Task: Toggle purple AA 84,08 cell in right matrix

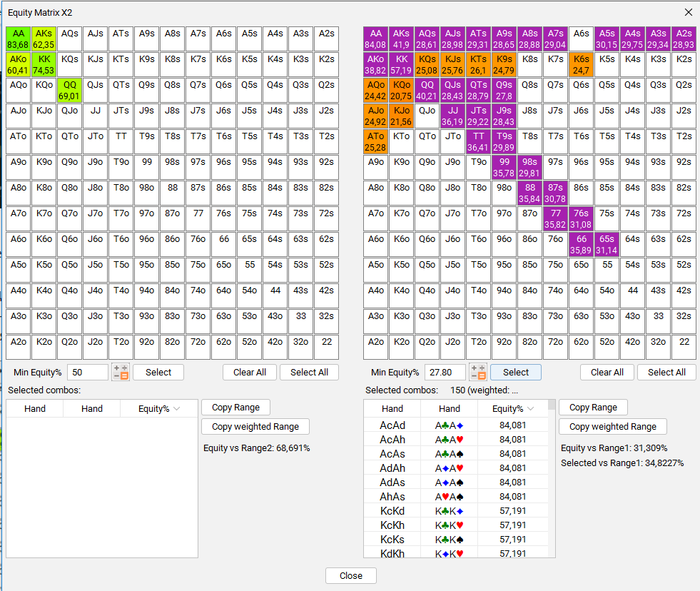Action: coord(375,39)
